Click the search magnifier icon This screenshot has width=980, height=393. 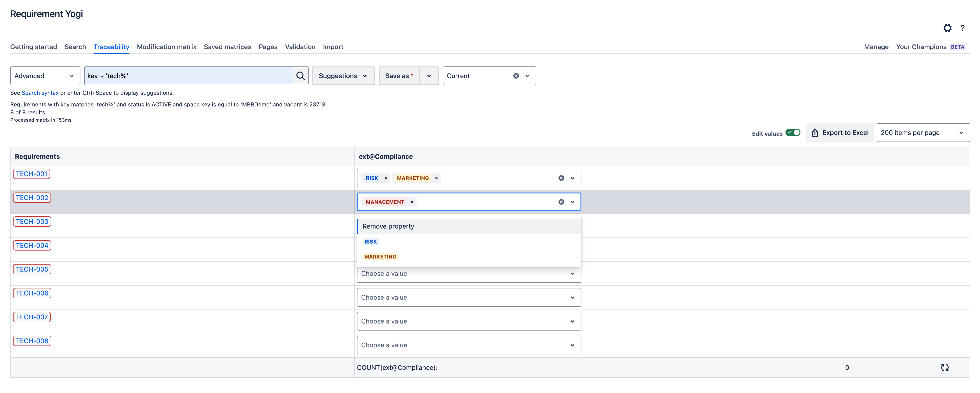pos(300,75)
